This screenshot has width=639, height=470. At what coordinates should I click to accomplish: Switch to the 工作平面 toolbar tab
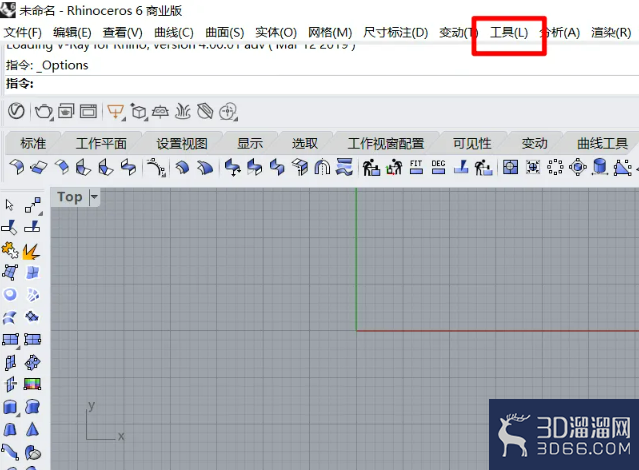tap(101, 143)
